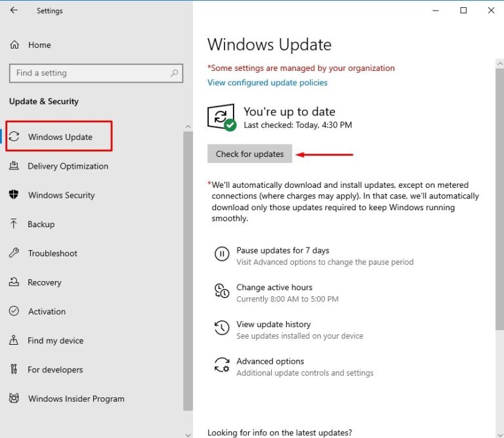The width and height of the screenshot is (504, 438).
Task: Click the search magnifier icon
Action: pyautogui.click(x=174, y=73)
